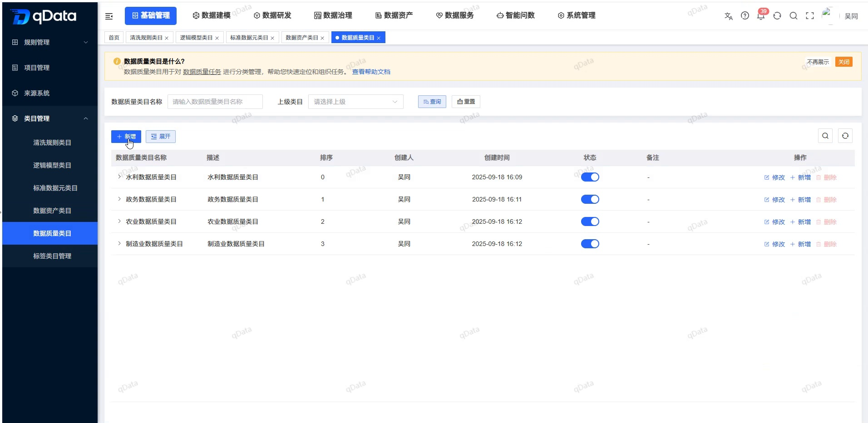Expand the 规则管理 sidebar menu
Image resolution: width=868 pixels, height=423 pixels.
[x=50, y=42]
